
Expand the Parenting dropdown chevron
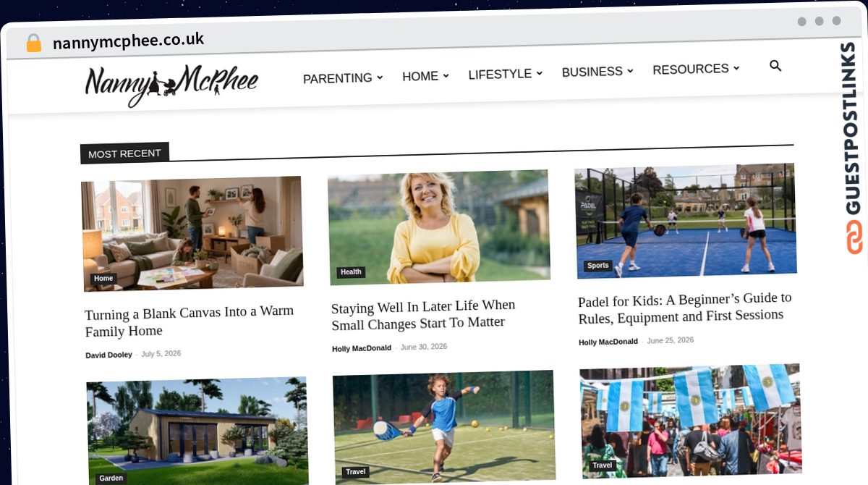tap(380, 77)
